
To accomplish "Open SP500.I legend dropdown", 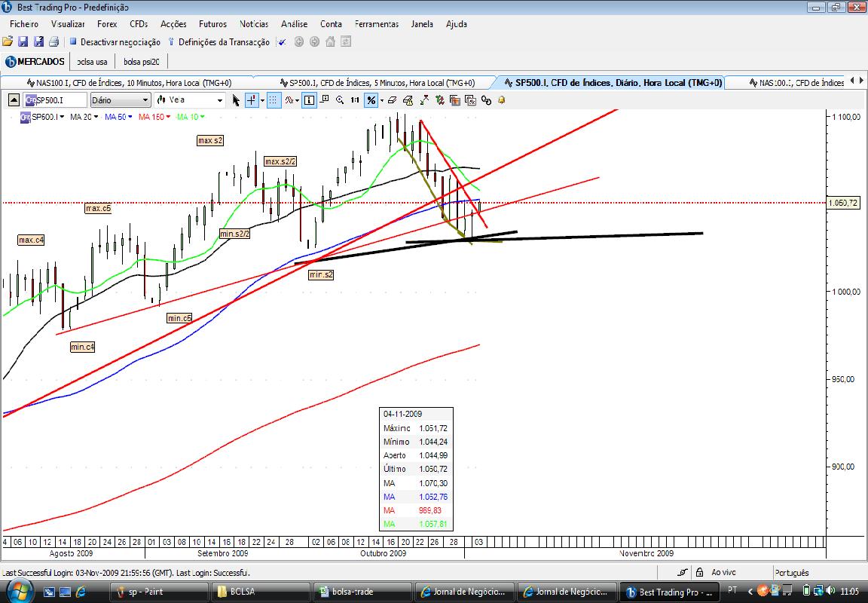I will coord(62,117).
